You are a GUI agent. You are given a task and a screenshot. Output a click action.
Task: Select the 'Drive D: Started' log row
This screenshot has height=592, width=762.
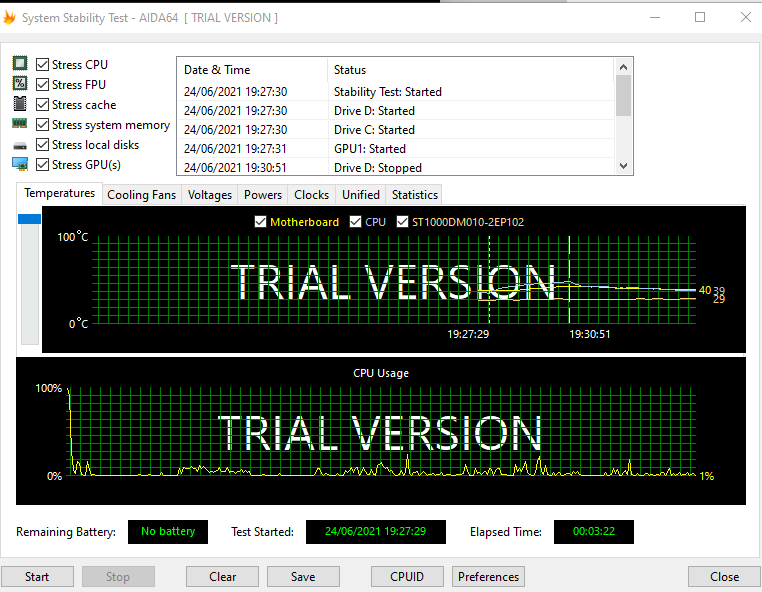396,110
